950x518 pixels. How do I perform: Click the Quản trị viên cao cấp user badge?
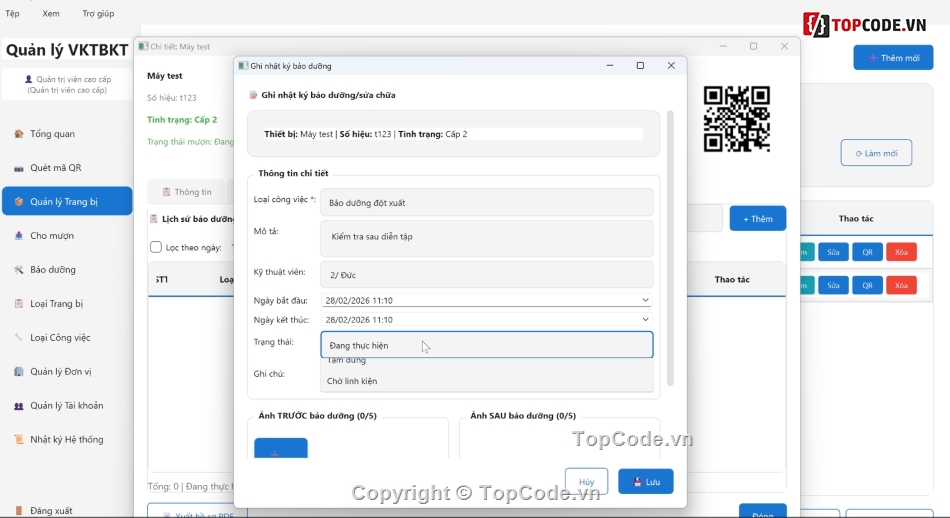click(67, 84)
